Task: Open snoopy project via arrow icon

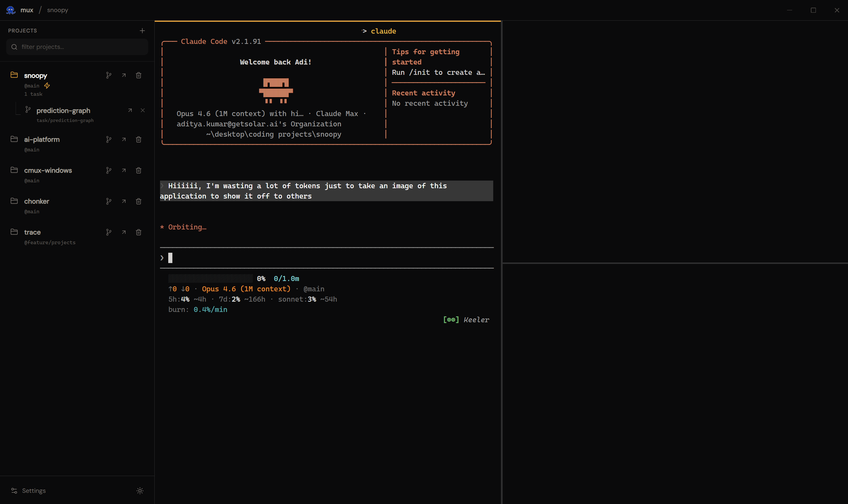Action: 124,75
